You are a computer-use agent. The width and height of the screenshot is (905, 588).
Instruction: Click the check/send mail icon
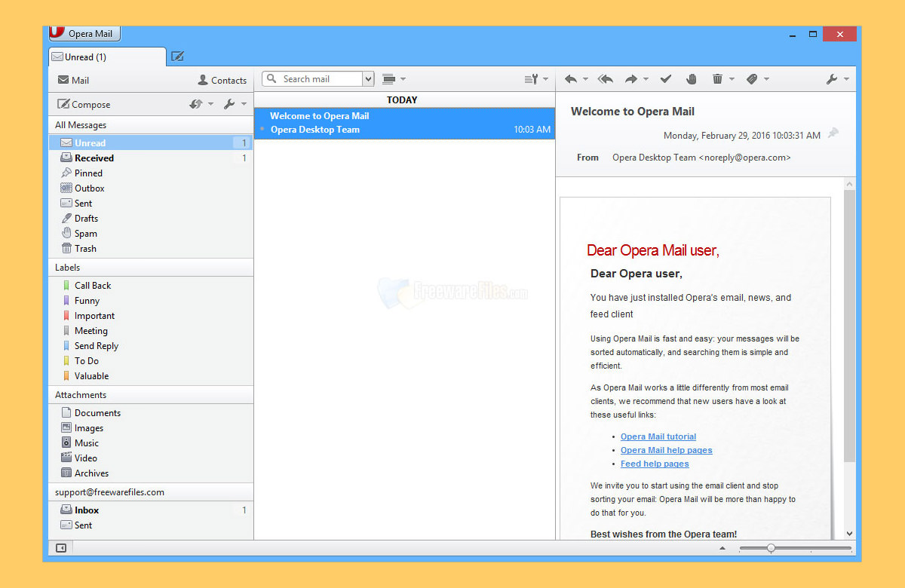click(196, 105)
